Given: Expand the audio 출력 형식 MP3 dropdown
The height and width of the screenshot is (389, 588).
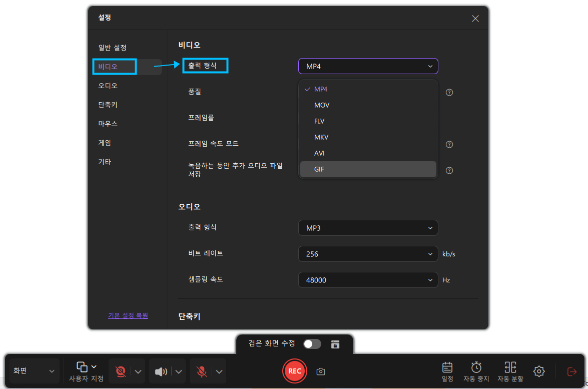Looking at the screenshot, I should [368, 228].
